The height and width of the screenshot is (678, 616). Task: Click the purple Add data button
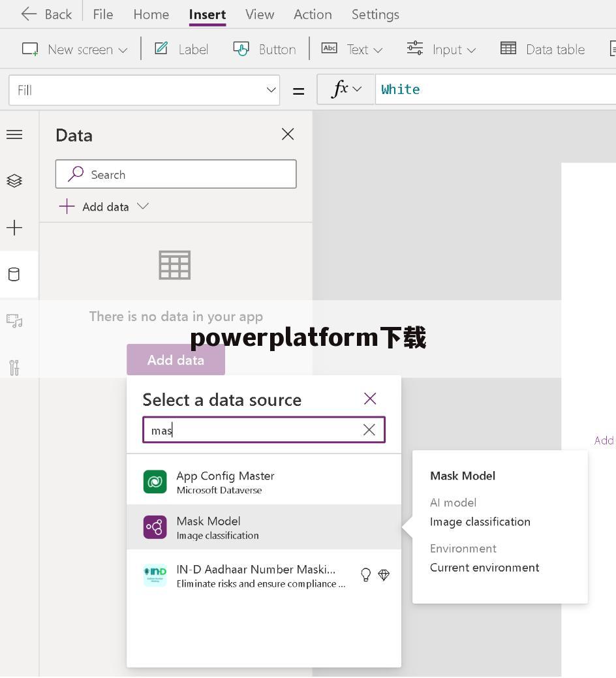point(176,360)
